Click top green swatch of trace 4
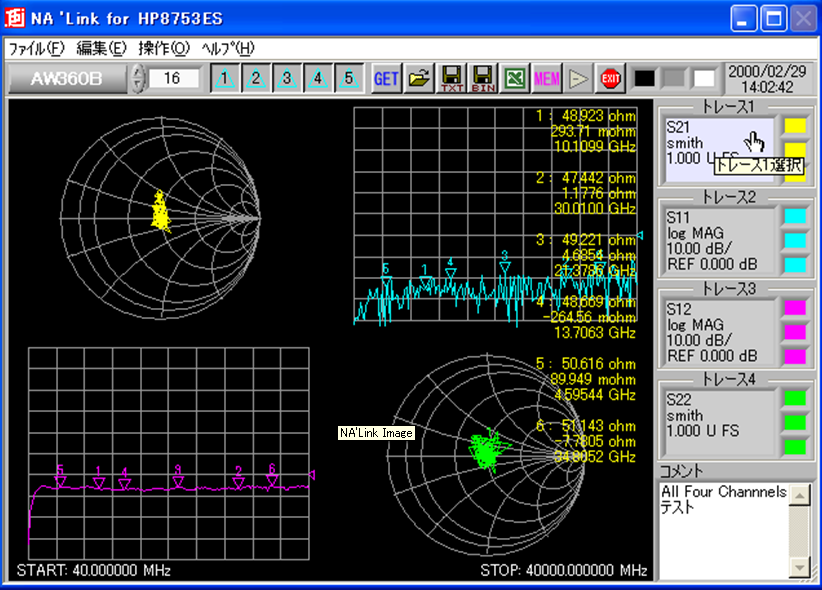The image size is (822, 590). (x=795, y=398)
